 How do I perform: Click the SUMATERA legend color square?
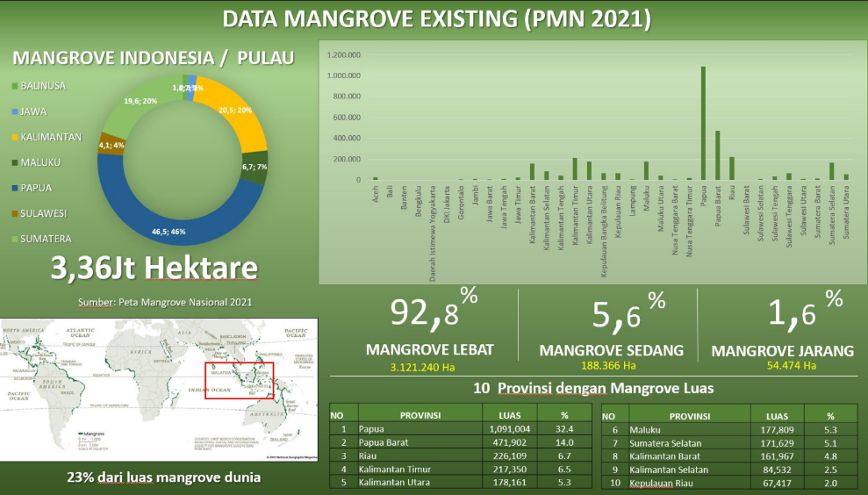click(14, 239)
